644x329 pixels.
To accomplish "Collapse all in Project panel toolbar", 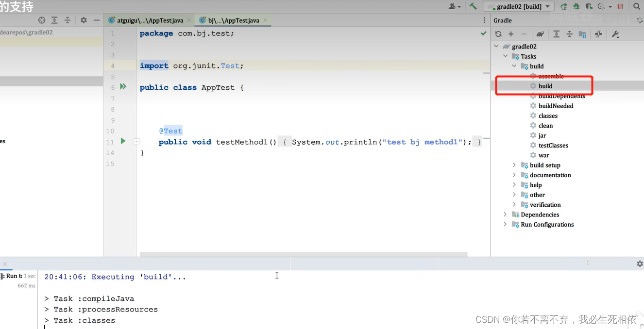I will pos(68,20).
